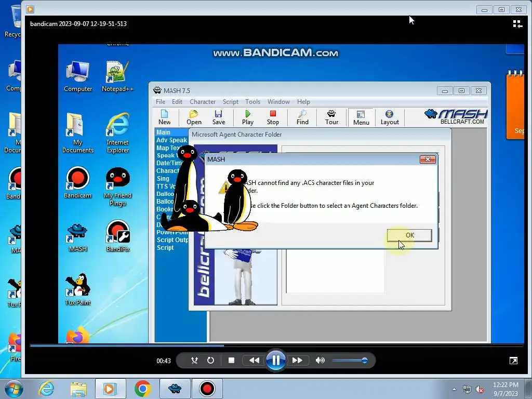Click Tour in MASH toolbar
The width and height of the screenshot is (532, 399).
click(x=331, y=117)
